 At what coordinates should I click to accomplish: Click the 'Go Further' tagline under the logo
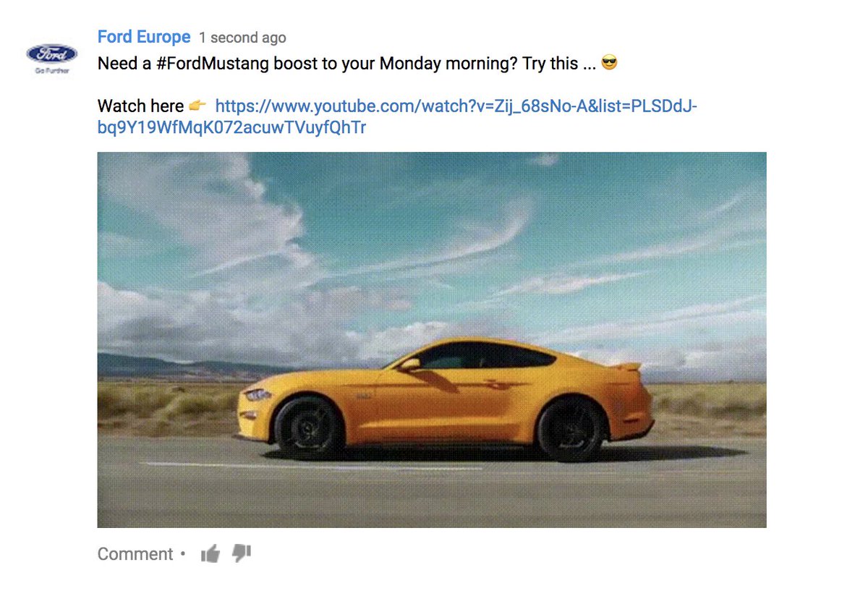(51, 71)
